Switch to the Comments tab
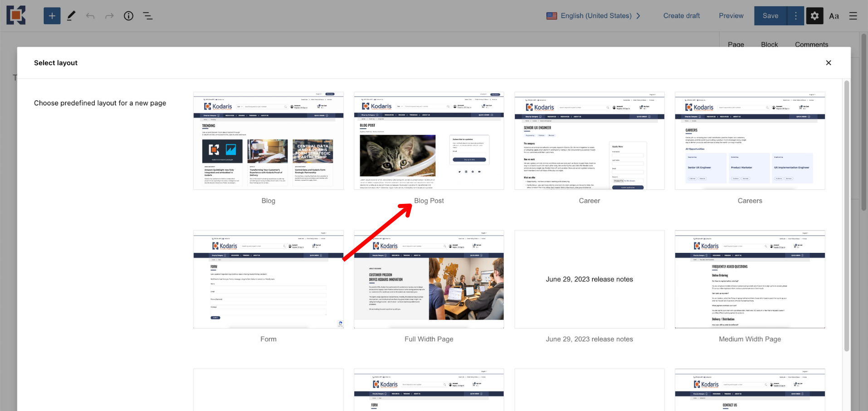868x411 pixels. point(812,44)
